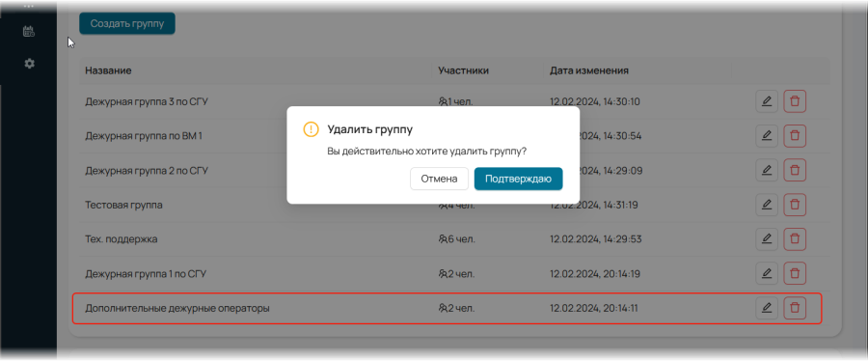Delete the Тестовая группа row

(795, 205)
